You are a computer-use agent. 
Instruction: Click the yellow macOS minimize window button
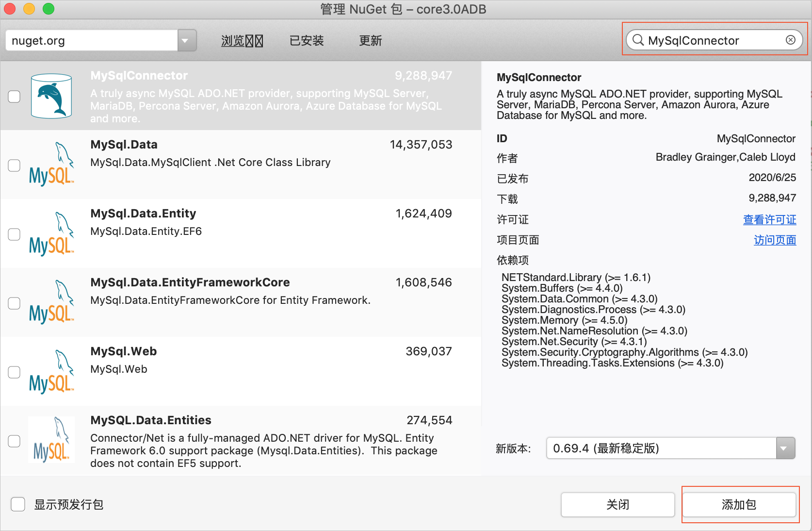pyautogui.click(x=29, y=9)
